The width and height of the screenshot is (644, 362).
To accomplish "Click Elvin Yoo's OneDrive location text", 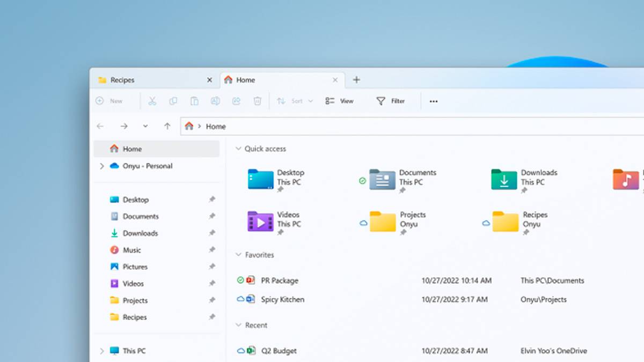I will coord(554,351).
